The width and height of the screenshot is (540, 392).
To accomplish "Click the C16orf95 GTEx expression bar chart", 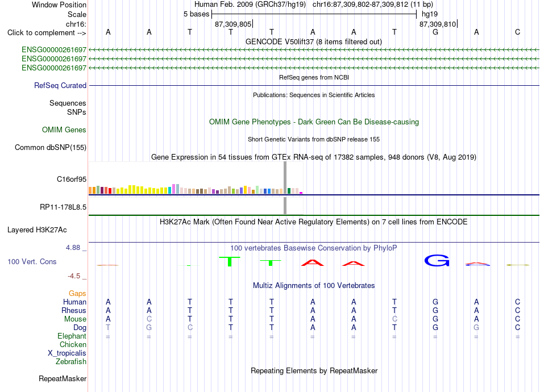I will coord(196,178).
